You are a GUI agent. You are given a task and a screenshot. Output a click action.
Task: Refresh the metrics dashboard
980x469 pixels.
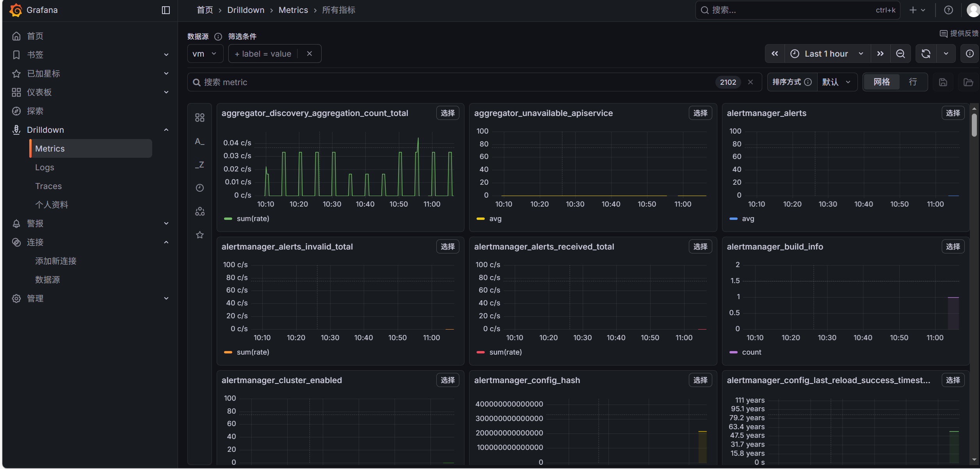point(926,54)
